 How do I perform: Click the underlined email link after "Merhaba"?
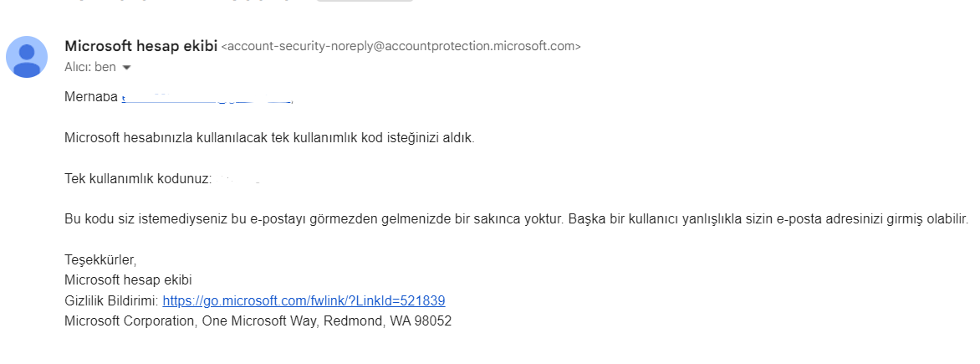click(x=207, y=98)
